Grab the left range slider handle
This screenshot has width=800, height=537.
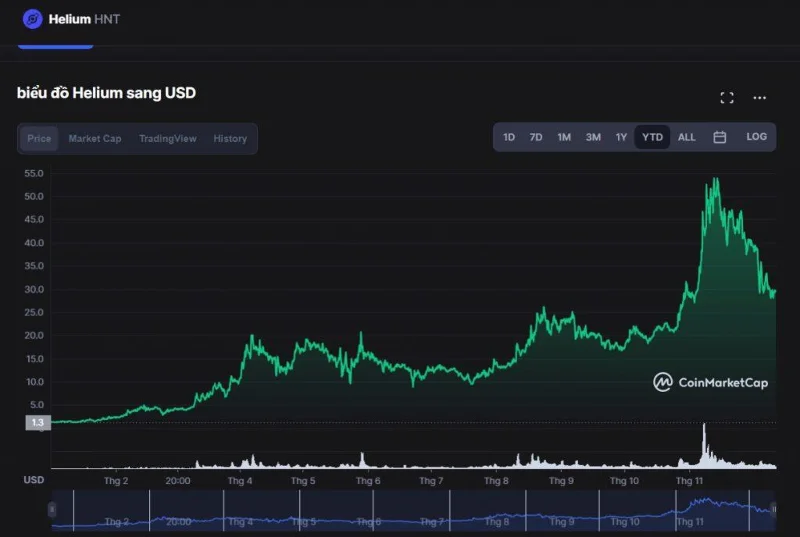52,509
